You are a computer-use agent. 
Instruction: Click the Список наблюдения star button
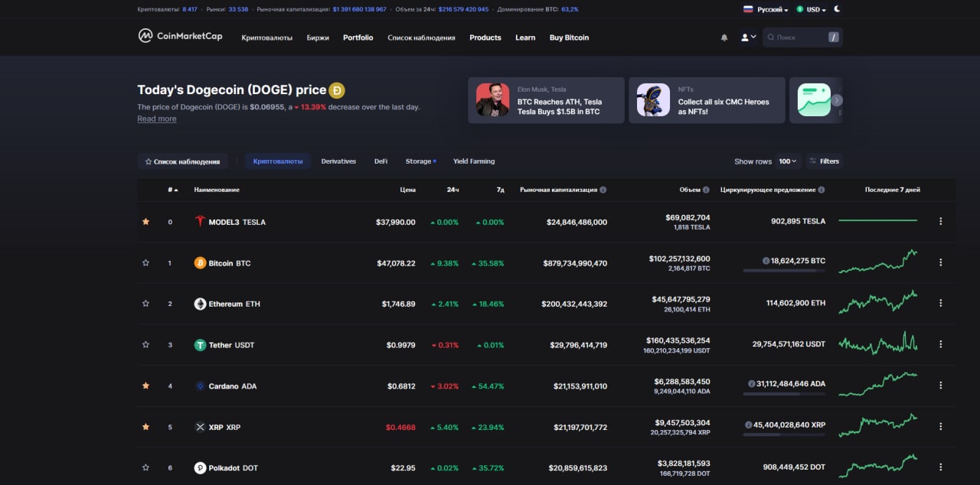pyautogui.click(x=183, y=161)
